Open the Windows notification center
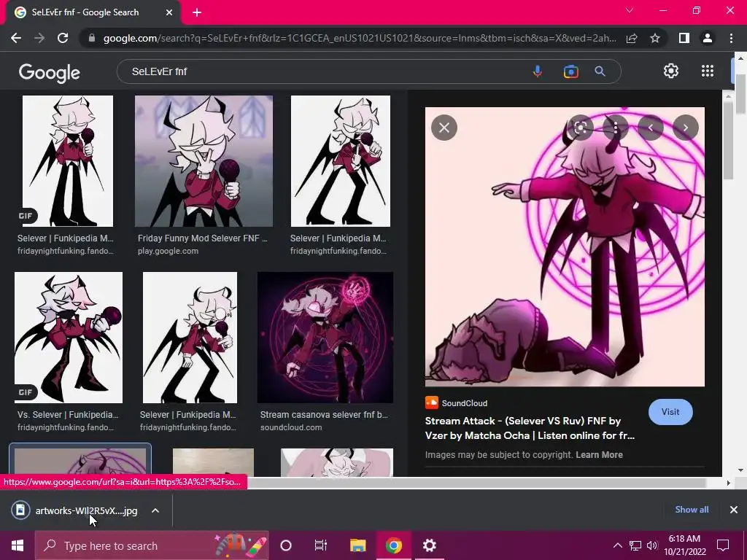747x560 pixels. click(723, 545)
